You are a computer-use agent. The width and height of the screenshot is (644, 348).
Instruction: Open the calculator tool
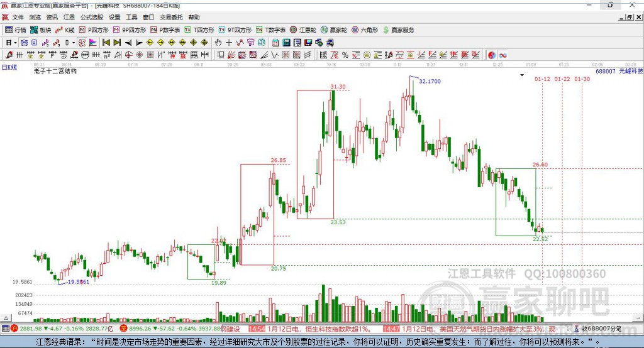click(286, 43)
